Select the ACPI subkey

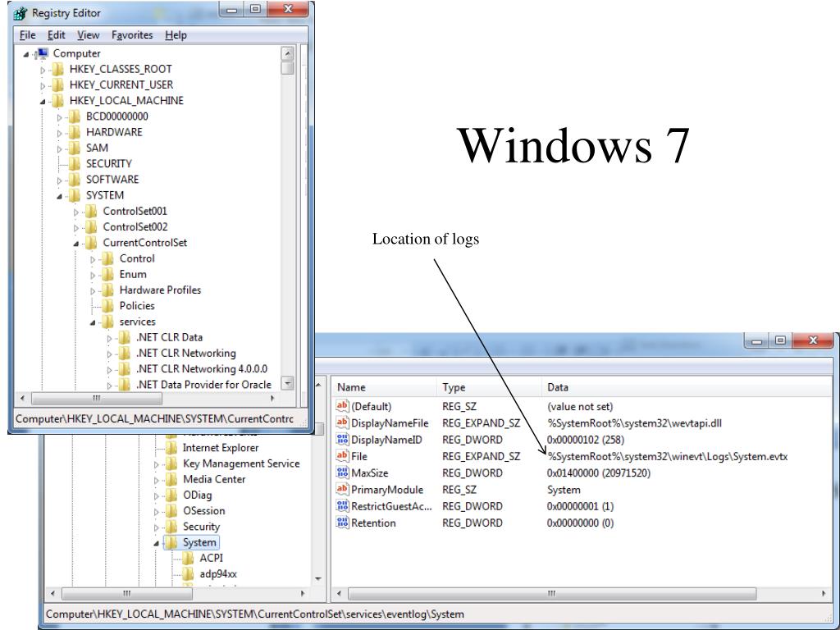coord(211,558)
